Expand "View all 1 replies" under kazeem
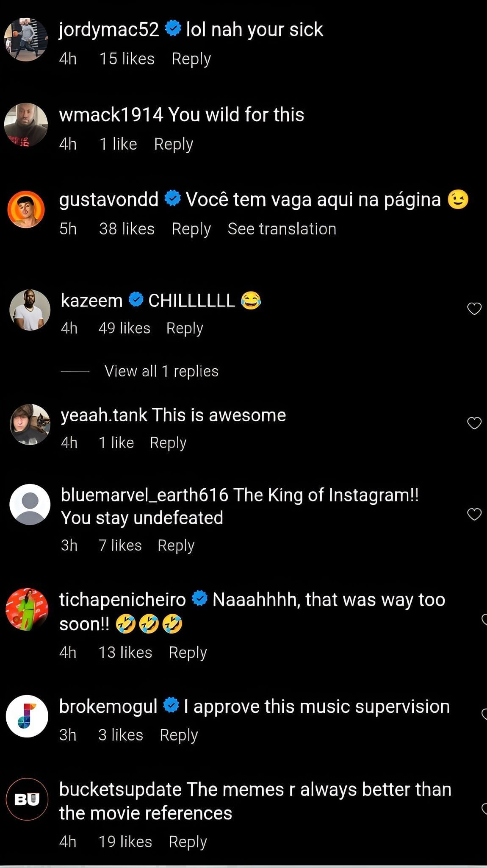Viewport: 487px width, 868px height. 161,371
